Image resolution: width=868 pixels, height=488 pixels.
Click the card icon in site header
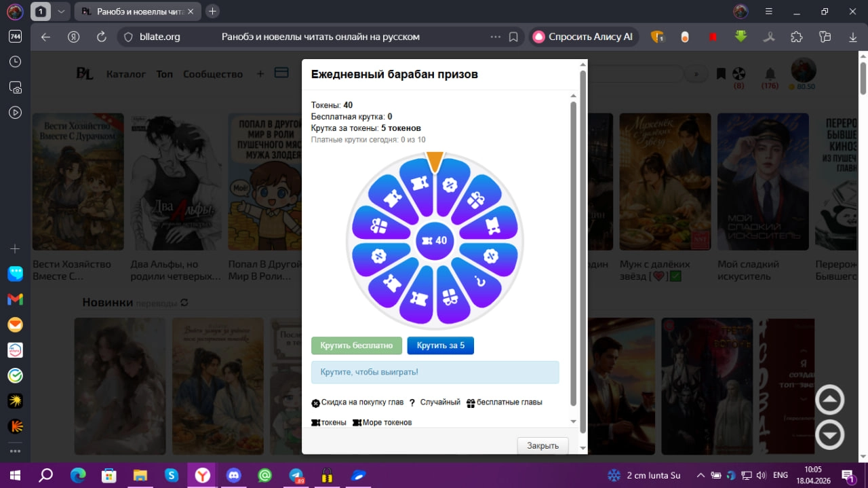click(281, 73)
